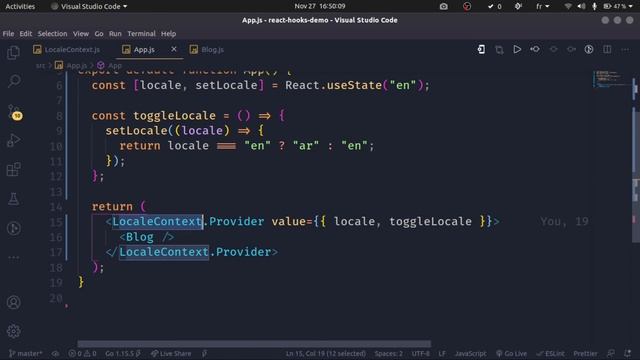Open the Extensions view
Viewport: 640px width, 360px height.
13,169
